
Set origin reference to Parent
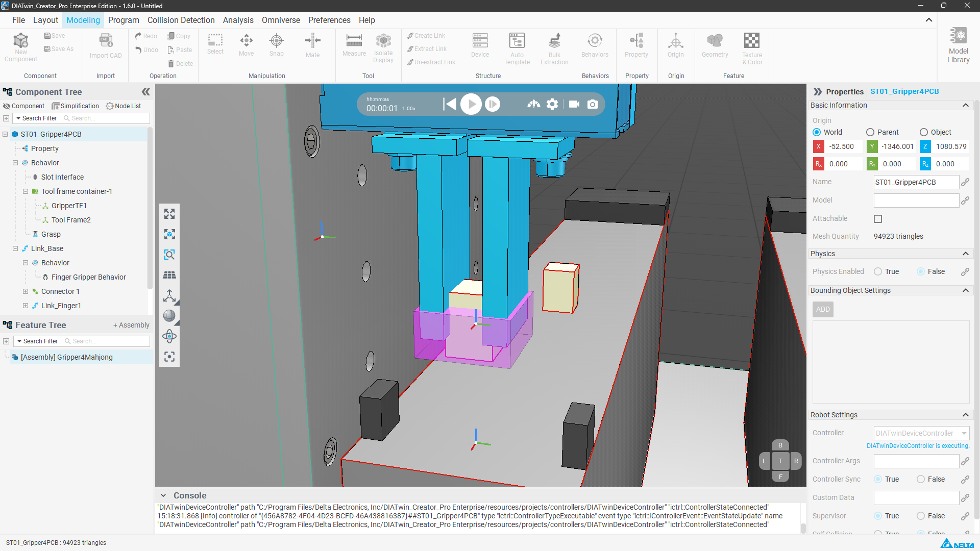[x=870, y=132]
